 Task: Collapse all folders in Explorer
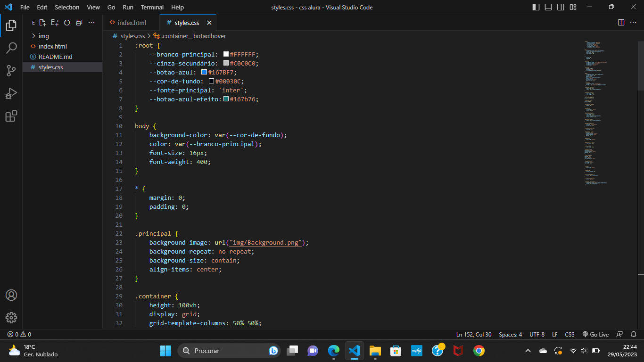(79, 23)
